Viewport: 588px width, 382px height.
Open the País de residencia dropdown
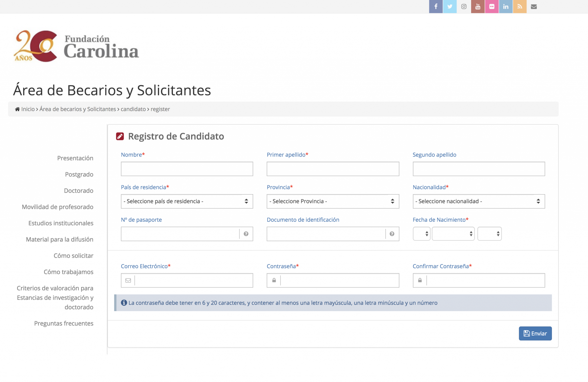click(x=187, y=201)
